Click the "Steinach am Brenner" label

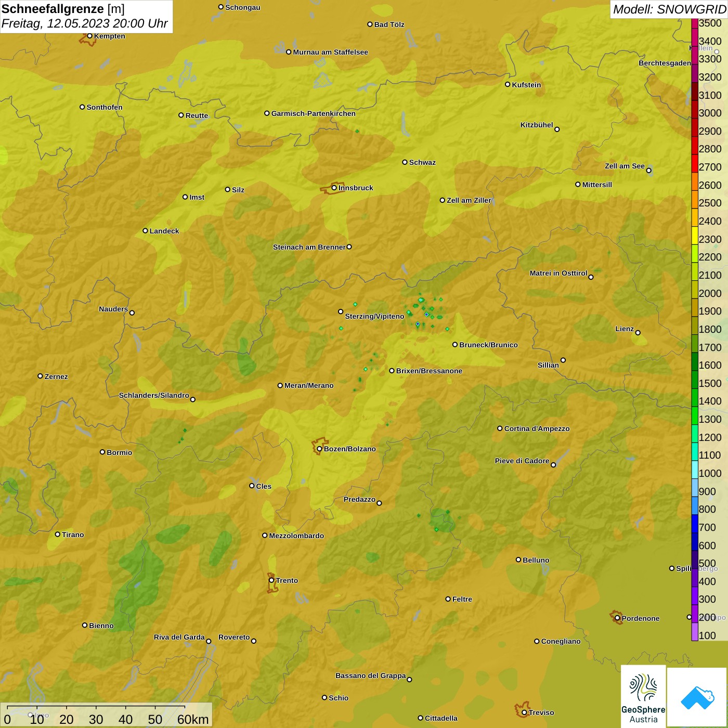point(309,247)
